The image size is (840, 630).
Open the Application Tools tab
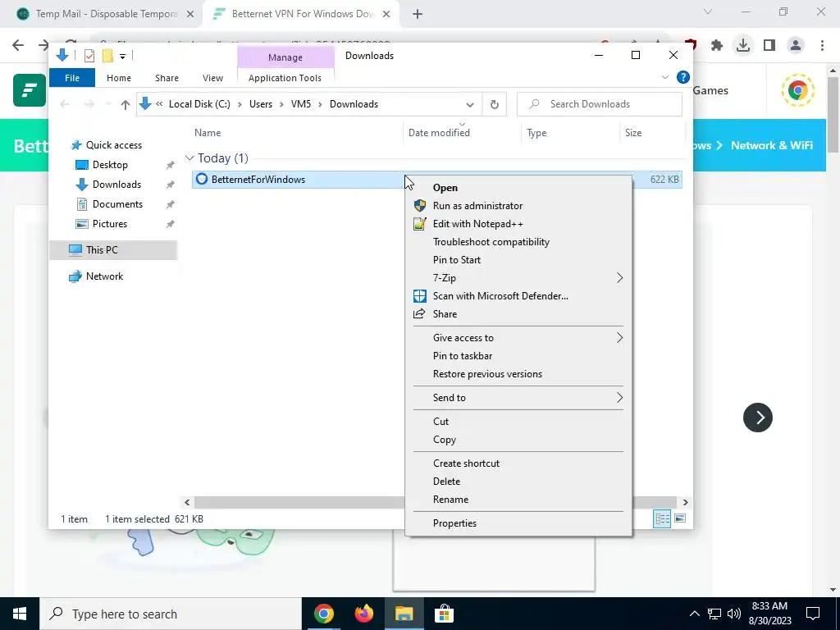click(285, 78)
